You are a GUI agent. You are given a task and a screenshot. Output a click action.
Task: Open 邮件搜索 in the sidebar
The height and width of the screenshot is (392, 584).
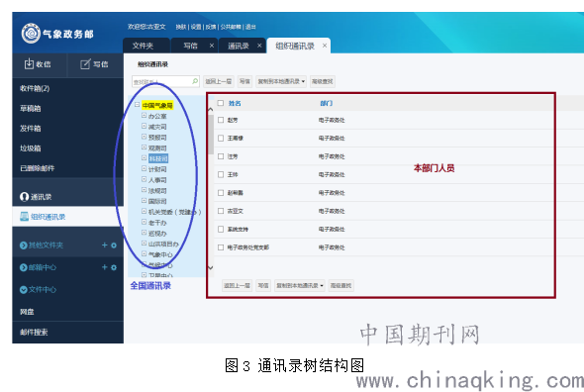click(34, 332)
